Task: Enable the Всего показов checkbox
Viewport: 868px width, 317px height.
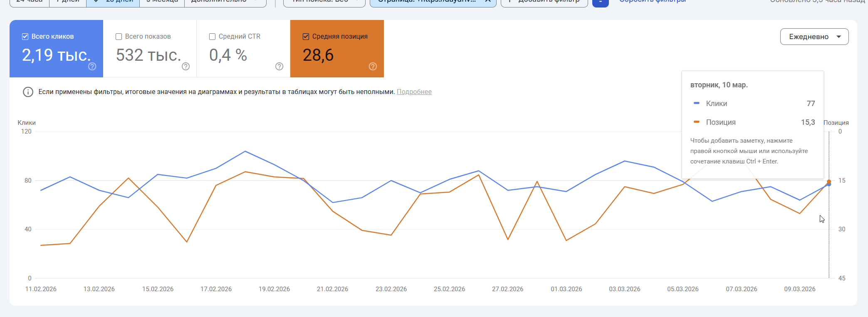Action: (119, 37)
